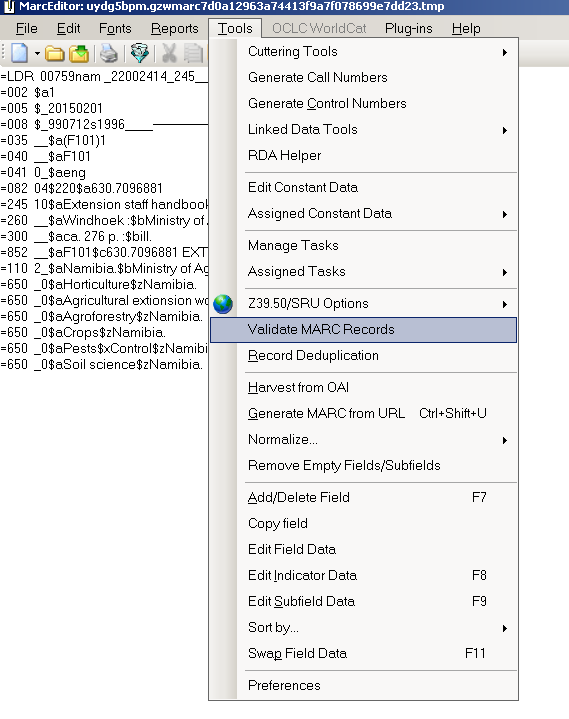Click the =008 field line
This screenshot has width=569, height=719.
(104, 125)
